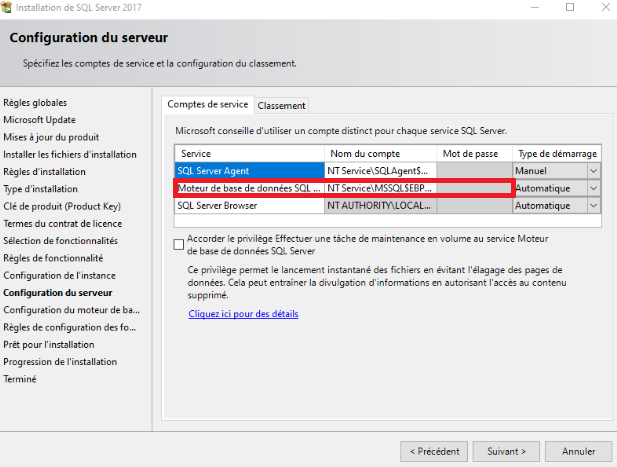Image resolution: width=617 pixels, height=467 pixels.
Task: Select the SQL Server Agent service row
Action: click(x=249, y=171)
